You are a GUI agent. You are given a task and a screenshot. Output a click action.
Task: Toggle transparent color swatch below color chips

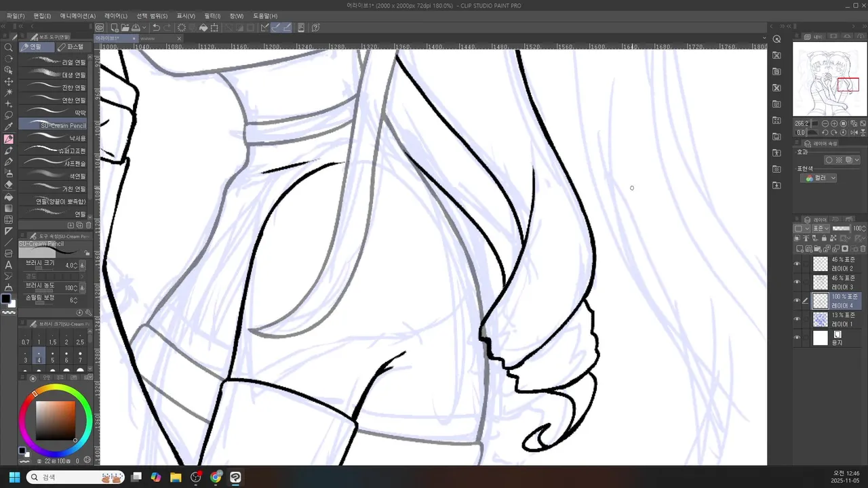point(9,312)
